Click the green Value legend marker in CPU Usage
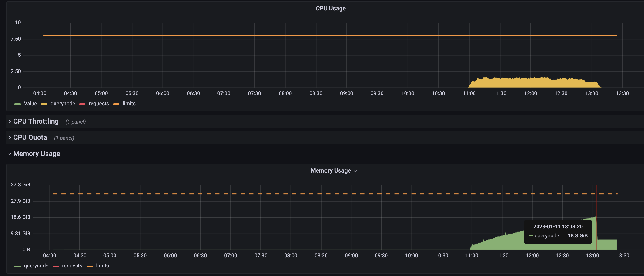 click(17, 103)
